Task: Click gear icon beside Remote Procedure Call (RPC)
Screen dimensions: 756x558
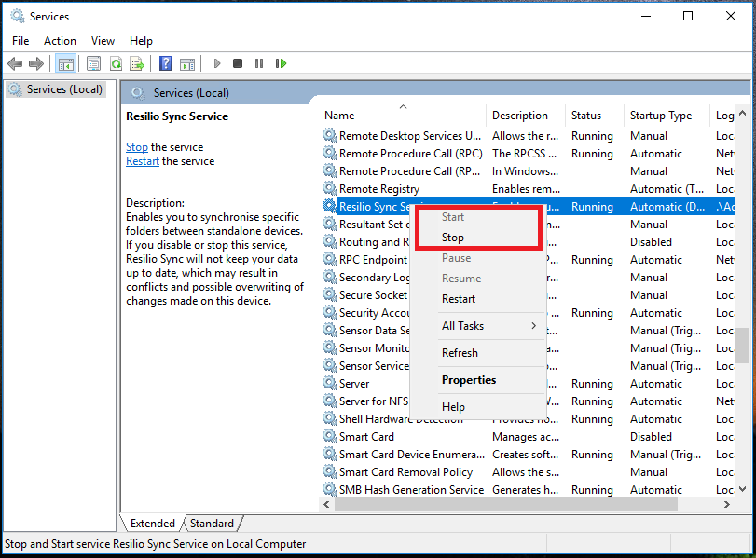Action: pos(330,153)
